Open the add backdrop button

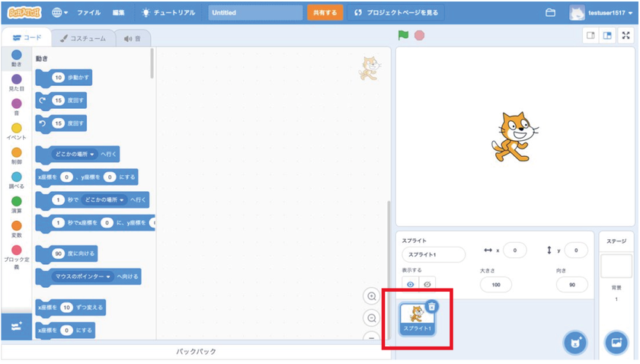click(x=616, y=343)
